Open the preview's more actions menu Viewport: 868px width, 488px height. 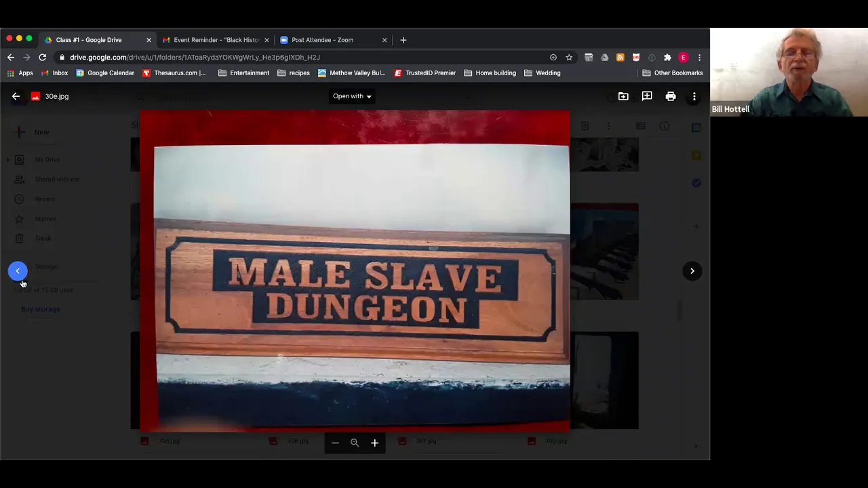click(x=694, y=96)
